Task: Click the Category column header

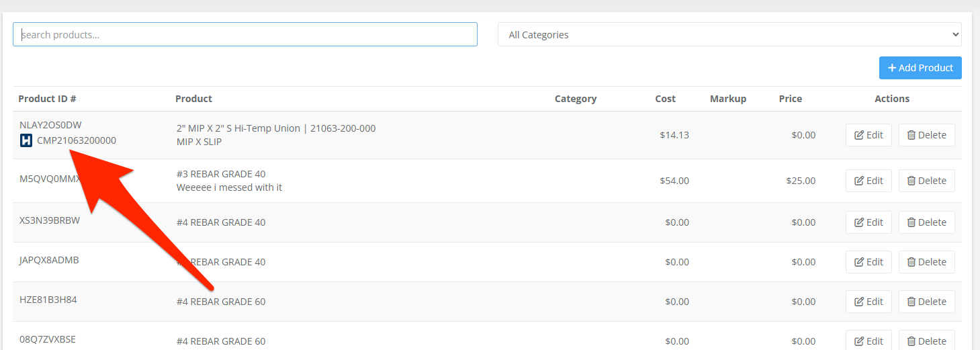Action: click(576, 99)
